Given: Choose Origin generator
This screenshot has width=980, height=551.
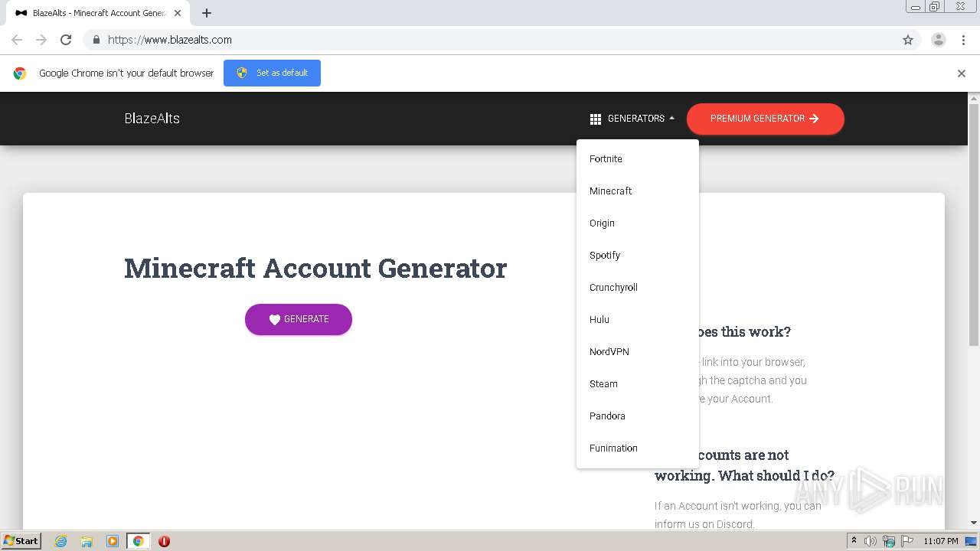Looking at the screenshot, I should [x=638, y=223].
